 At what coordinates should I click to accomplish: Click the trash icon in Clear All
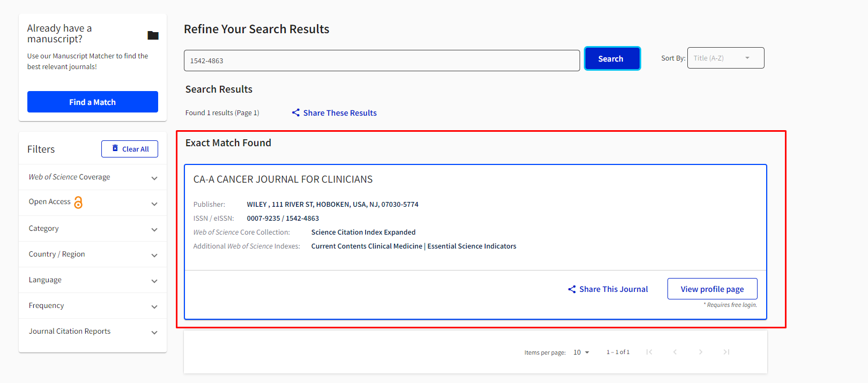115,148
